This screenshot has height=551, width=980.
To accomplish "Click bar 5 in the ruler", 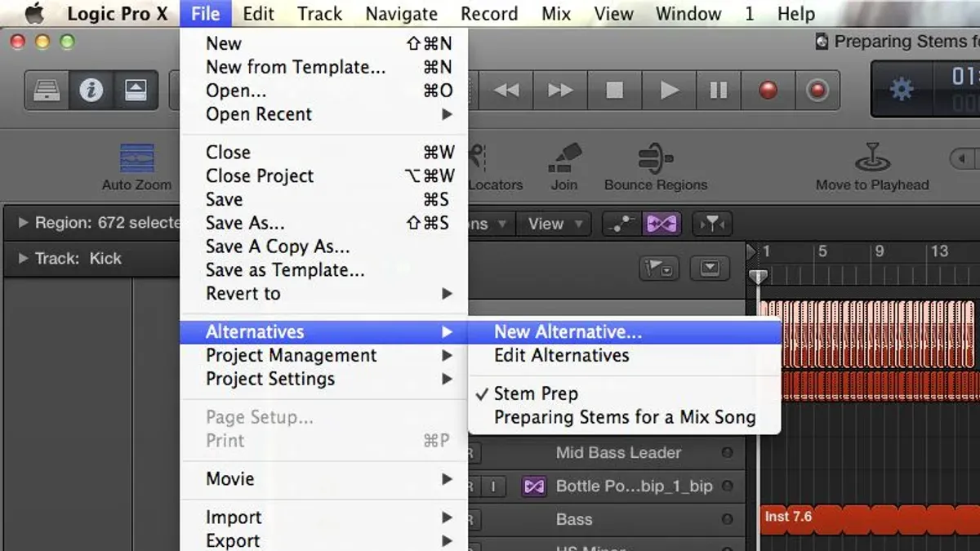I will point(822,251).
